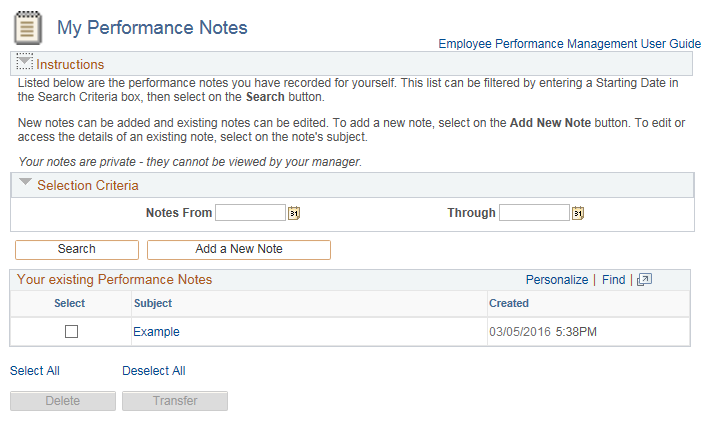The width and height of the screenshot is (712, 426).
Task: Open calendar picker for Notes From date
Action: 294,213
